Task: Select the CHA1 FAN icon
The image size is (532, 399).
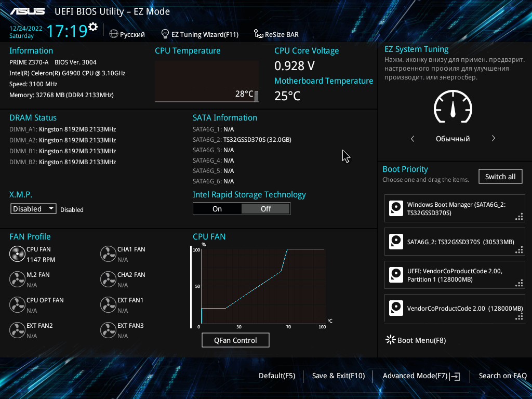Action: (108, 254)
